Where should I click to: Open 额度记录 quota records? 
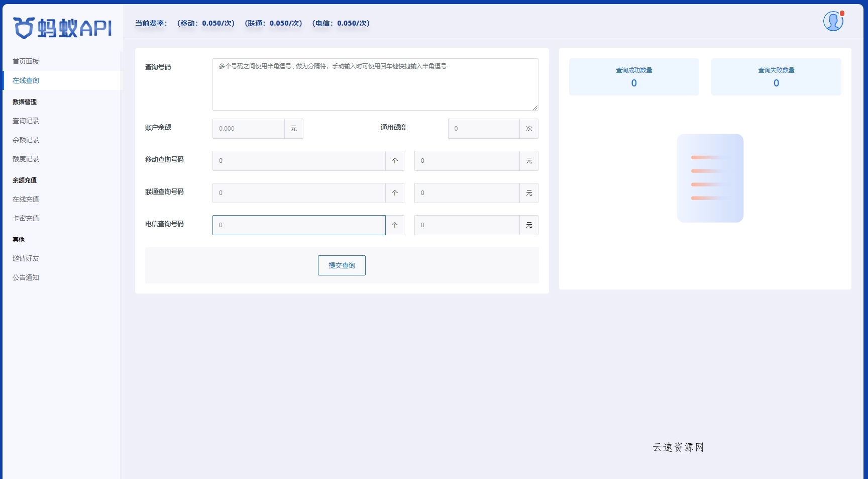(x=26, y=159)
